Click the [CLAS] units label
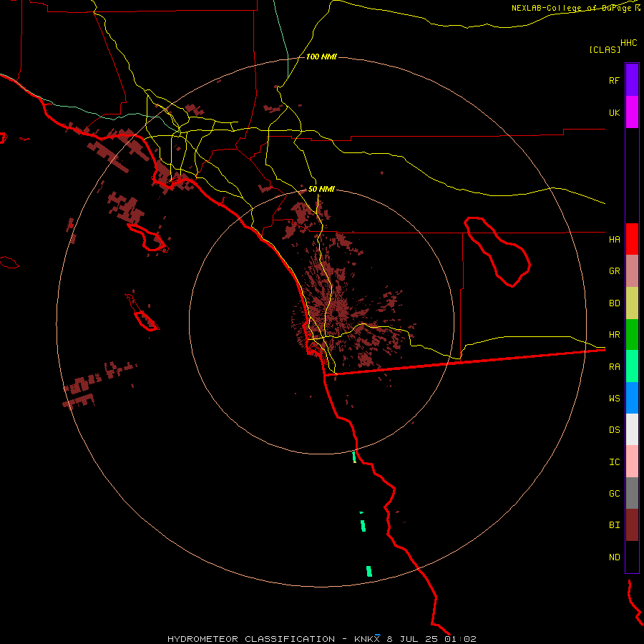The height and width of the screenshot is (644, 644). click(605, 49)
